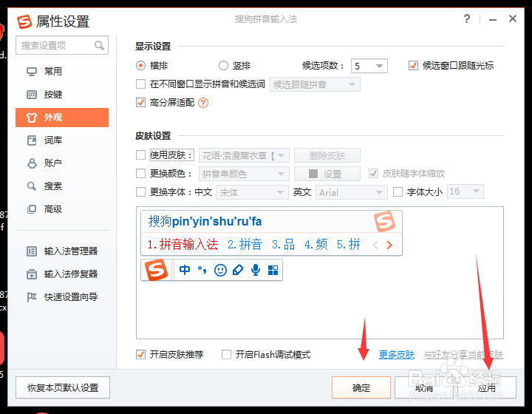Image resolution: width=532 pixels, height=414 pixels.
Task: Enable the 更换字体 checkbox
Action: [x=140, y=191]
